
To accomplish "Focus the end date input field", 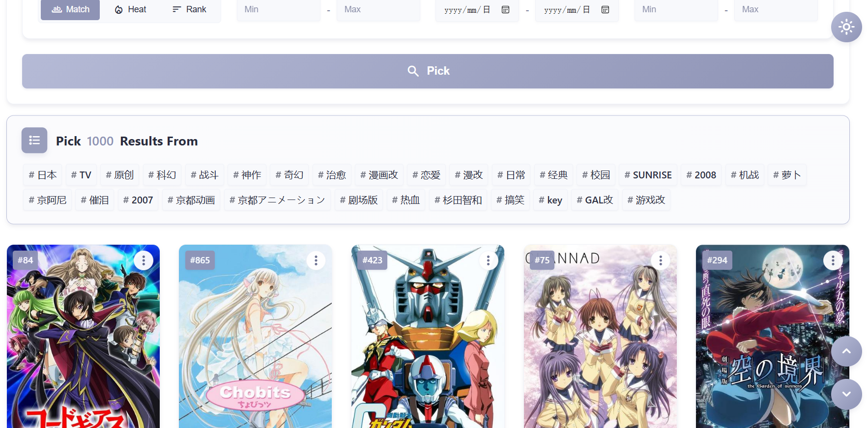I will point(577,10).
